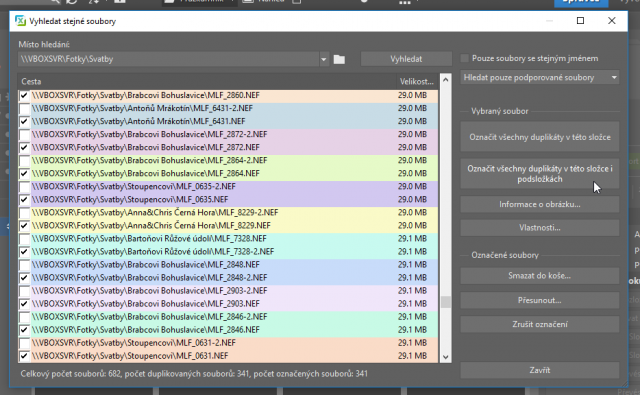Select row Brabcovi Bohuslavice\MLF_2846.NEF
This screenshot has width=640, height=395.
click(x=228, y=330)
